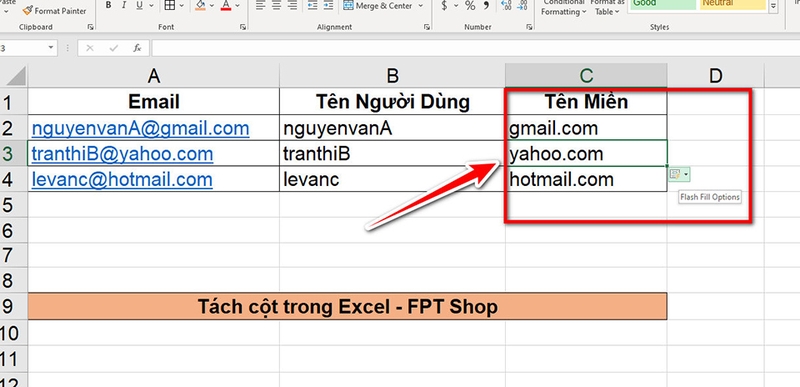Image resolution: width=800 pixels, height=387 pixels.
Task: Select the hotmail.com cell
Action: 586,179
